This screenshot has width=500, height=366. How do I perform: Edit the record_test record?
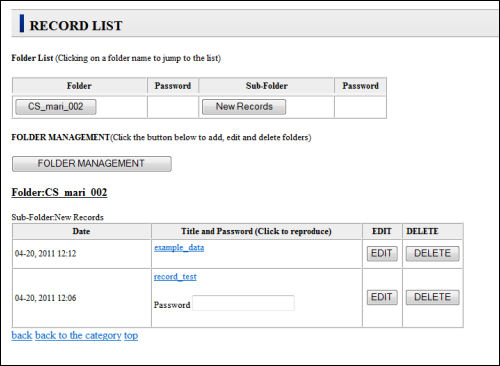click(x=382, y=297)
